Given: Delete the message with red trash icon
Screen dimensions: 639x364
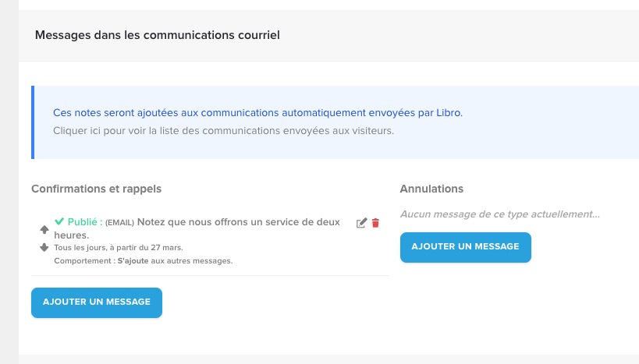Looking at the screenshot, I should [x=375, y=223].
